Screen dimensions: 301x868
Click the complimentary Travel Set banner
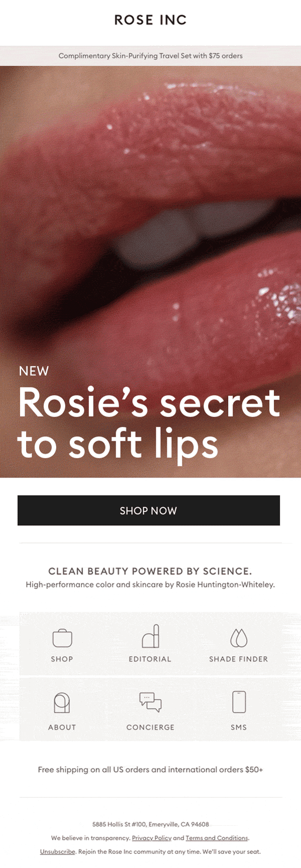(x=150, y=56)
